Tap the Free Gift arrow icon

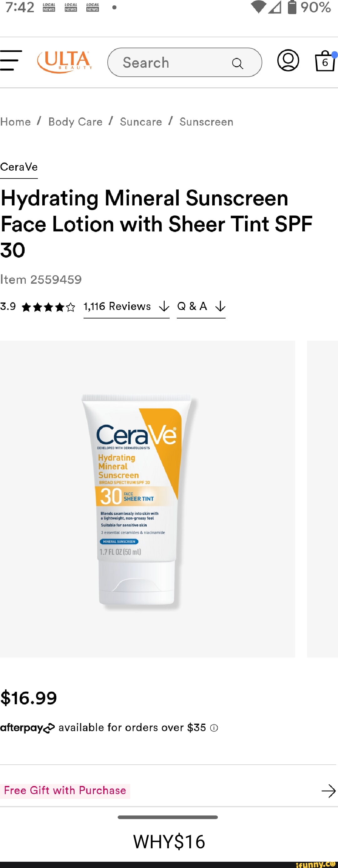point(329,790)
